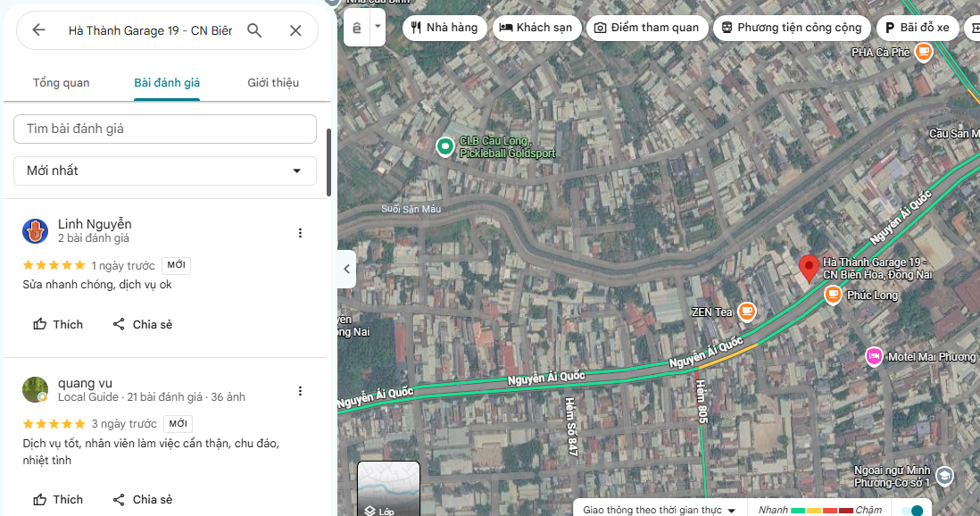Open the Giới thiệu tab
This screenshot has height=516, width=980.
click(273, 82)
